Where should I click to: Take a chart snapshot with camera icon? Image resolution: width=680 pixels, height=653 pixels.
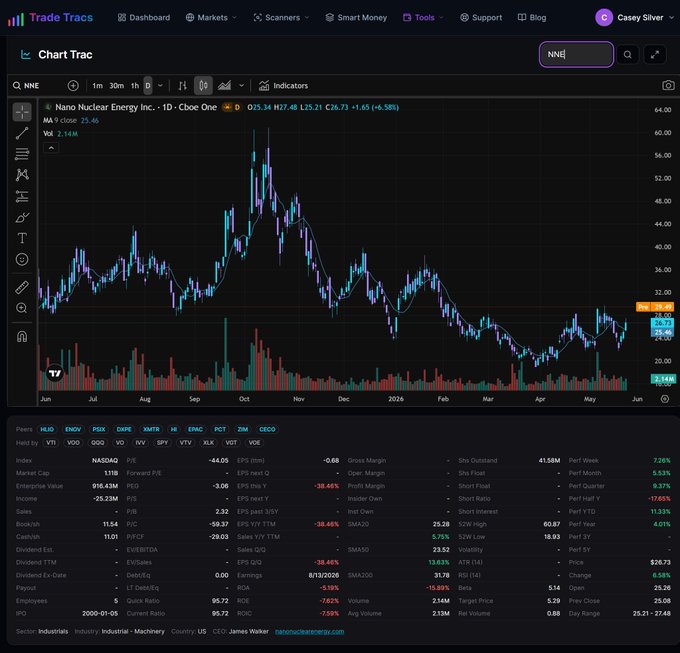[x=668, y=85]
